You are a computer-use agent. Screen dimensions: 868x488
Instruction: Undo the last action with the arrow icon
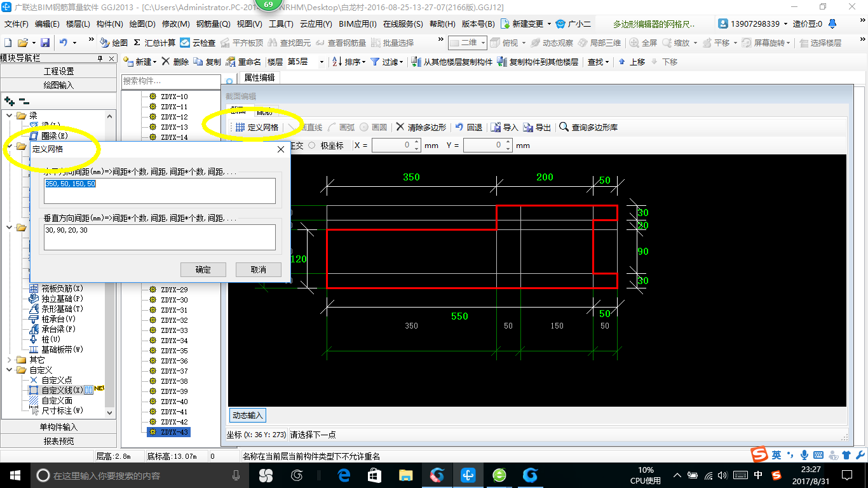(64, 43)
